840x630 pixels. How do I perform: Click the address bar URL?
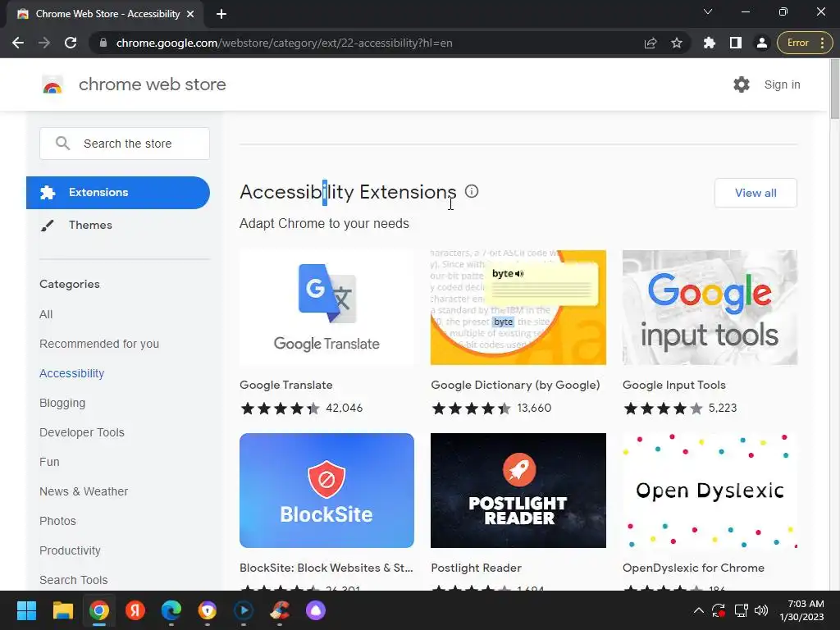point(284,43)
